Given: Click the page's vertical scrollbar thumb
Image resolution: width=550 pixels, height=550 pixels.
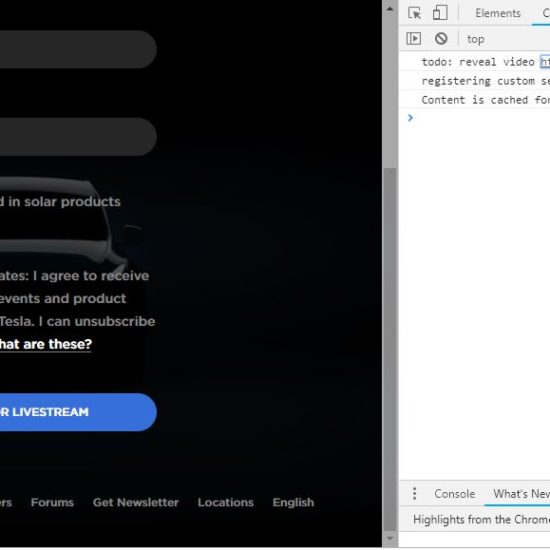Looking at the screenshot, I should point(390,350).
